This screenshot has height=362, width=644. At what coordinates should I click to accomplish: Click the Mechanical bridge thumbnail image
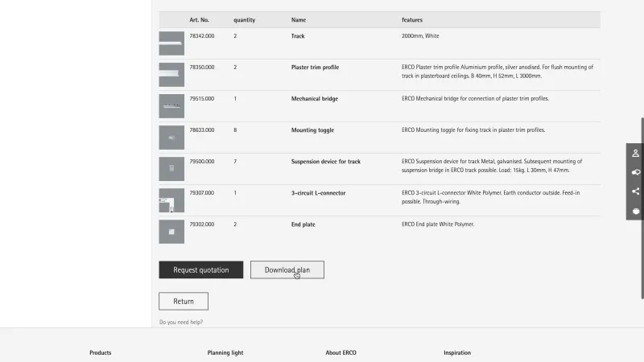171,105
